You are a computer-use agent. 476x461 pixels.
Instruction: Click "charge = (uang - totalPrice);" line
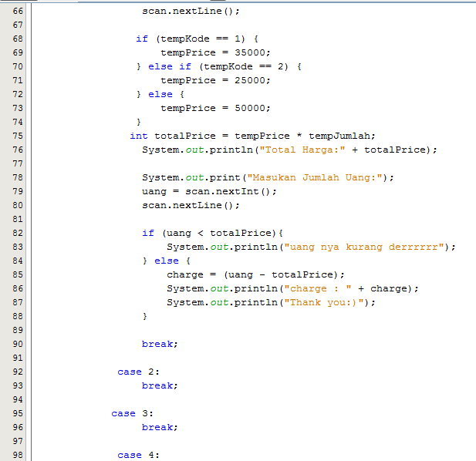[255, 274]
